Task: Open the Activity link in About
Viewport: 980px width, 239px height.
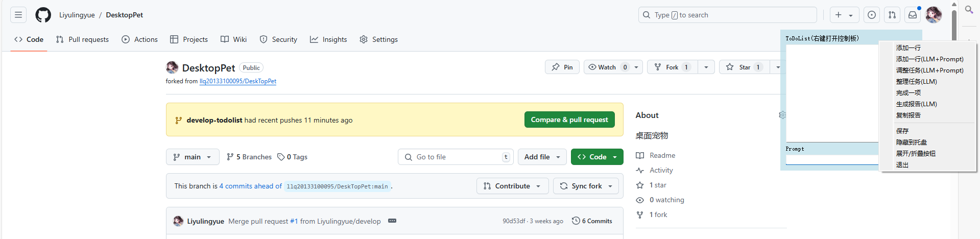Action: click(655, 170)
